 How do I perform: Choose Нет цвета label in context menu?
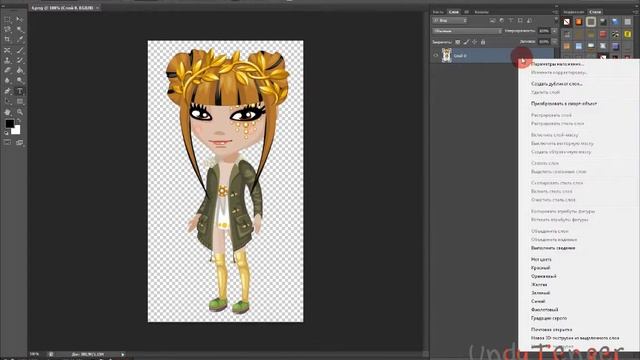click(x=541, y=259)
